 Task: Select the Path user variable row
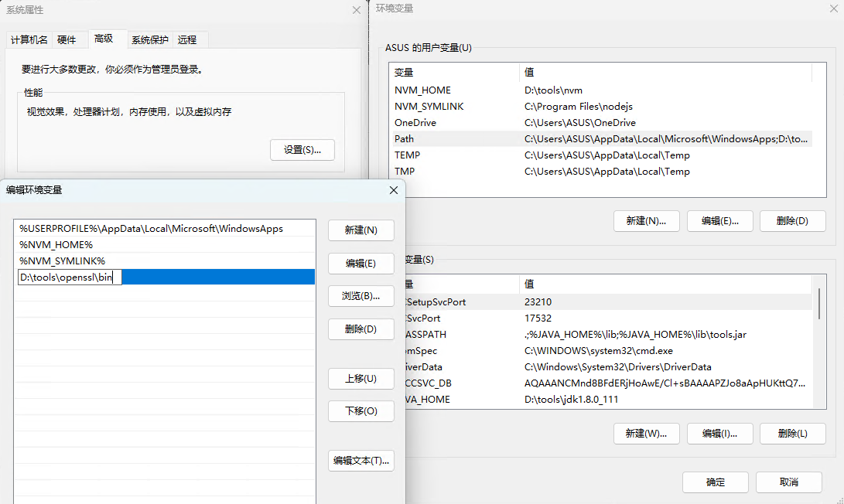tap(601, 139)
